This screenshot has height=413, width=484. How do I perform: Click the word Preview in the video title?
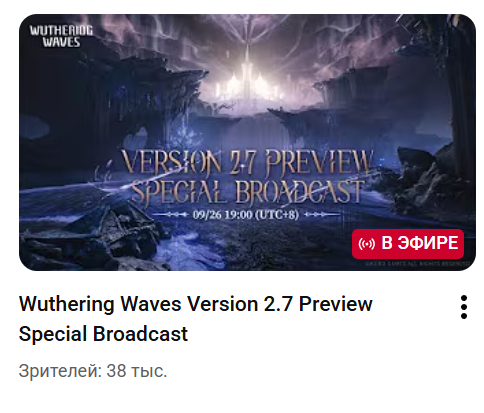335,304
